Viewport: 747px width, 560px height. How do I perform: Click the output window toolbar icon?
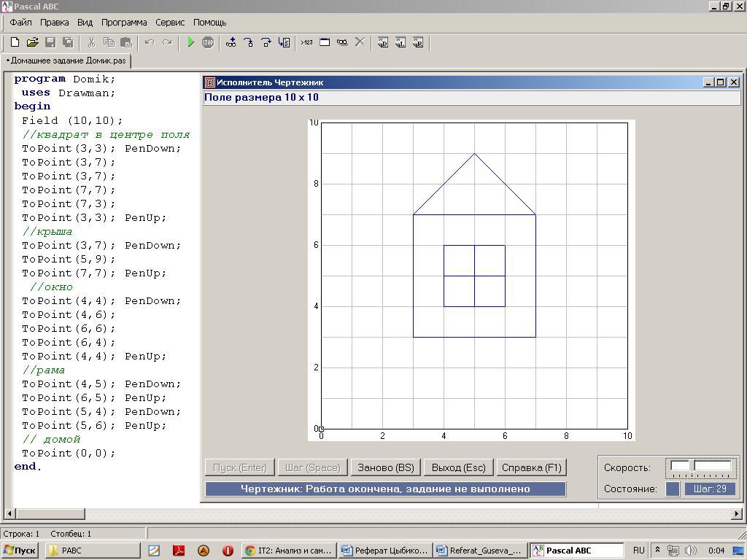[x=325, y=42]
